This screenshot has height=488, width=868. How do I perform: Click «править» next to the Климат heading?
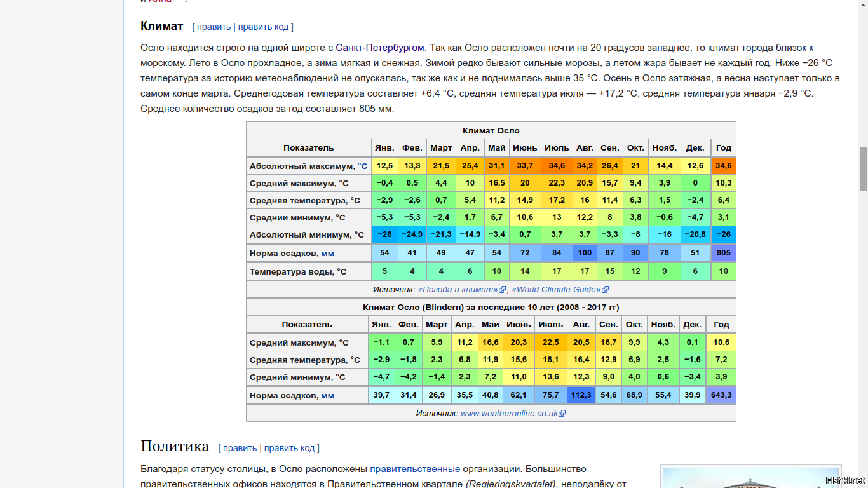214,27
